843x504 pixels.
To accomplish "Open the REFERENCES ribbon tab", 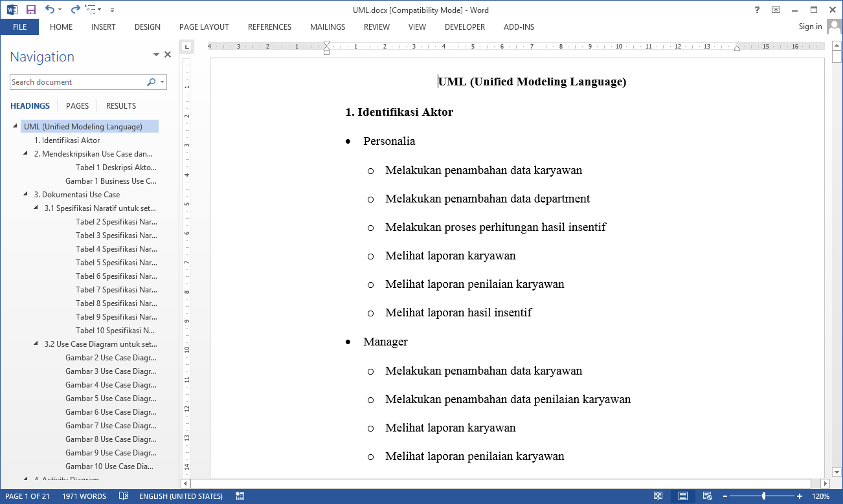I will point(269,27).
